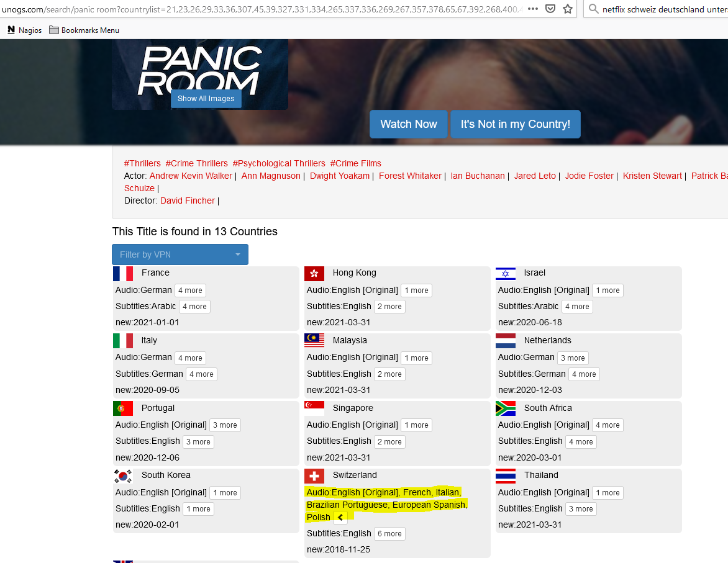728x563 pixels.
Task: Focus the browser search box text
Action: coord(664,9)
